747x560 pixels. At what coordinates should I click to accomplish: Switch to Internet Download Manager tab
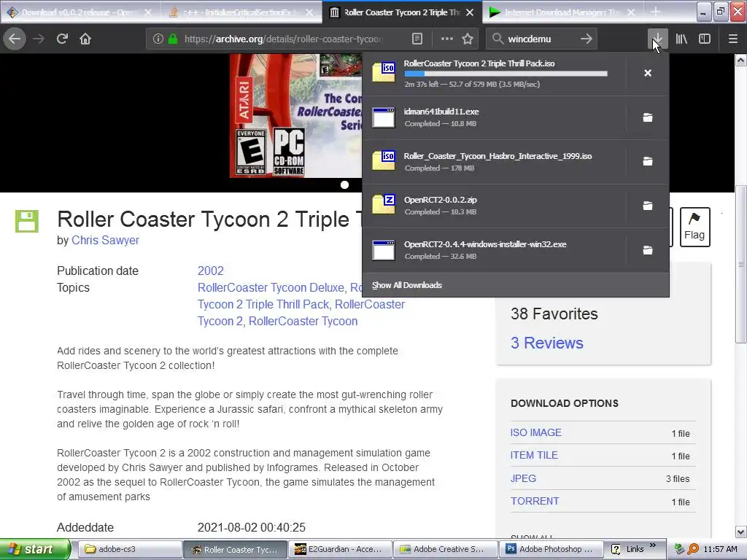pyautogui.click(x=563, y=12)
